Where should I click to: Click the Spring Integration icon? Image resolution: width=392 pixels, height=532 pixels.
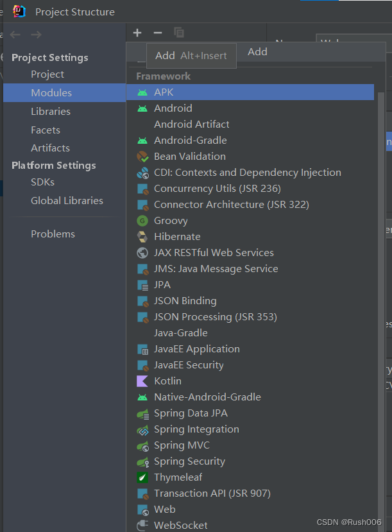tap(143, 429)
